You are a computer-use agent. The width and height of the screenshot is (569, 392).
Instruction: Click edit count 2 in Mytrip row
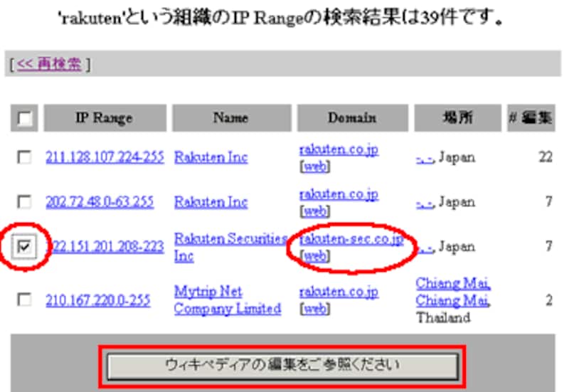coord(548,300)
